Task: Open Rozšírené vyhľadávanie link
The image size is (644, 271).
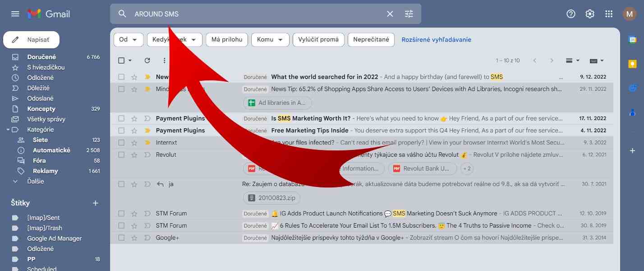Action: click(437, 40)
